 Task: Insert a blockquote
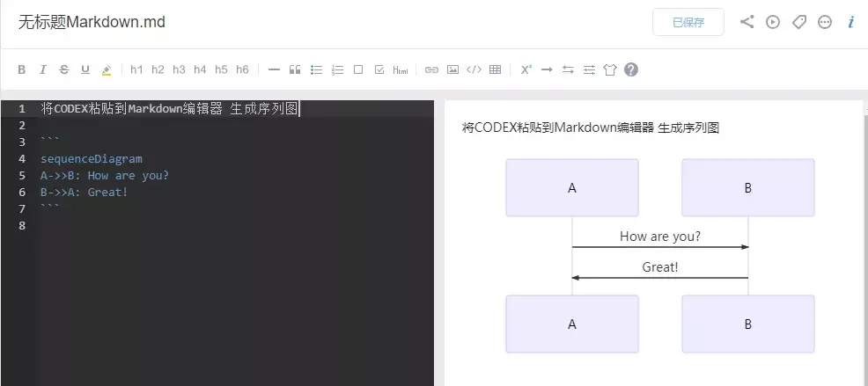295,69
